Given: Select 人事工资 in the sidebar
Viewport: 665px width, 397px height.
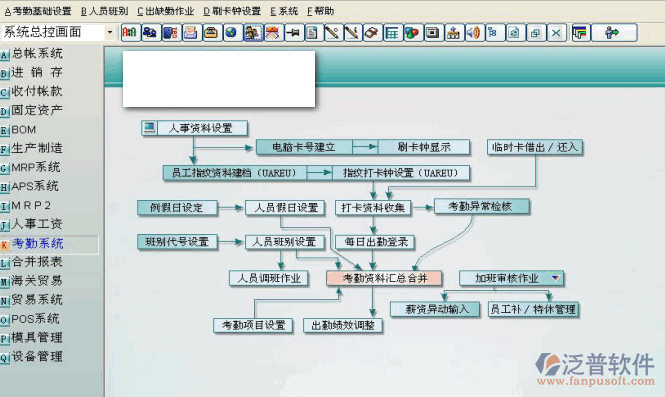Looking at the screenshot, I should 37,224.
